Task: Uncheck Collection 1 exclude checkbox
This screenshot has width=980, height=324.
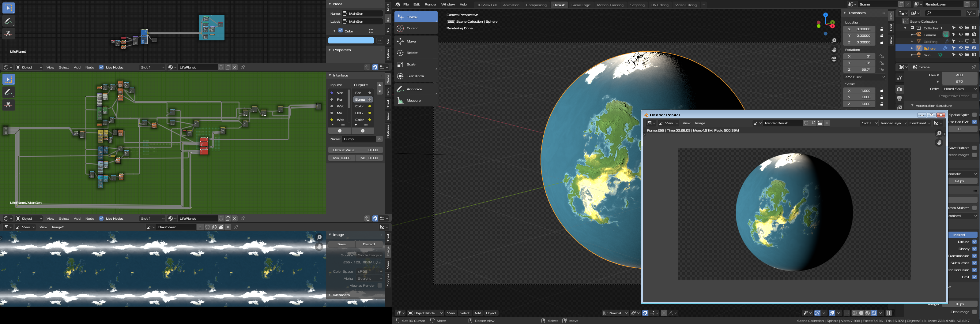Action: coord(912,28)
